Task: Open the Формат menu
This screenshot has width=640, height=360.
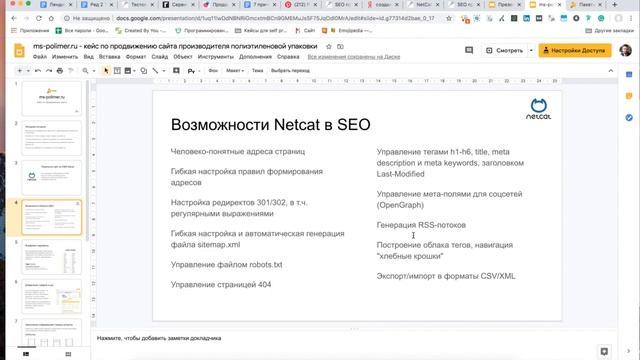Action: [x=136, y=57]
